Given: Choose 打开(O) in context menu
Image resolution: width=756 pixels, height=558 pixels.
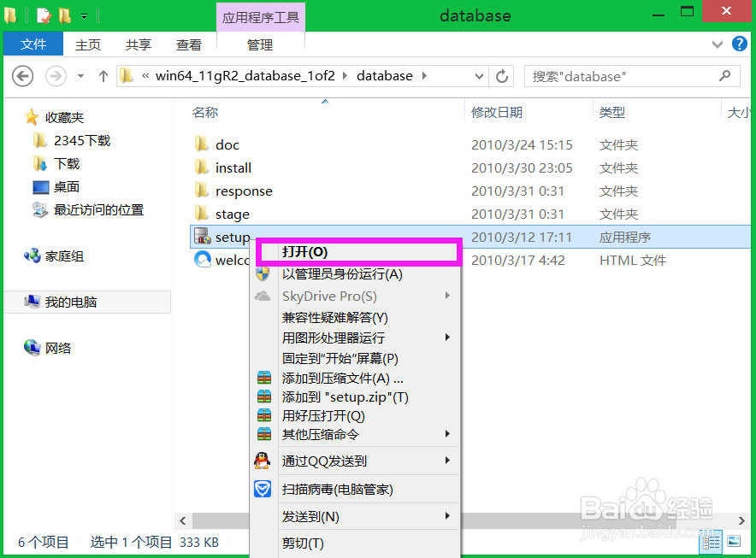Looking at the screenshot, I should (358, 252).
